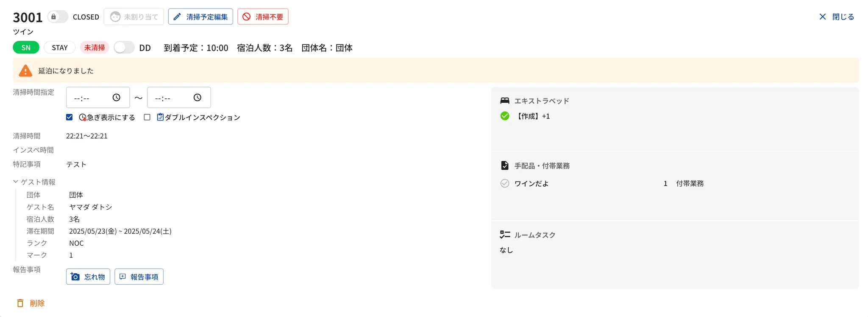Click the clock icon in end time field
The image size is (868, 317).
click(197, 98)
